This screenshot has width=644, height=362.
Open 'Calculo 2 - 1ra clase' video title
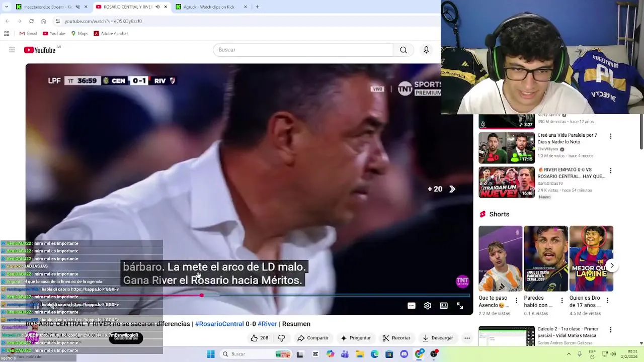pos(568,332)
